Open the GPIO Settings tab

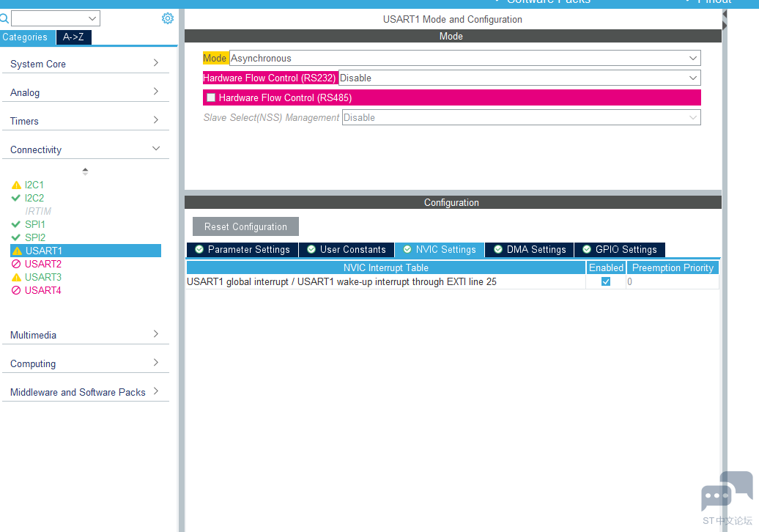[x=620, y=250]
